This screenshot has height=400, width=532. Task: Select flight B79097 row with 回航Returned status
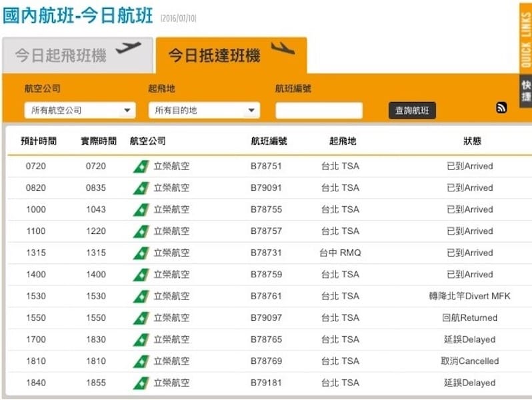point(267,318)
